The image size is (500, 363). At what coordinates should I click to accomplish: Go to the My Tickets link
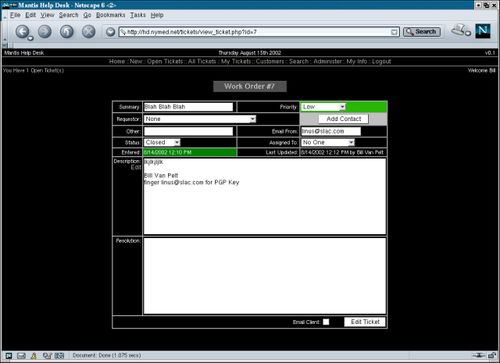[x=236, y=61]
